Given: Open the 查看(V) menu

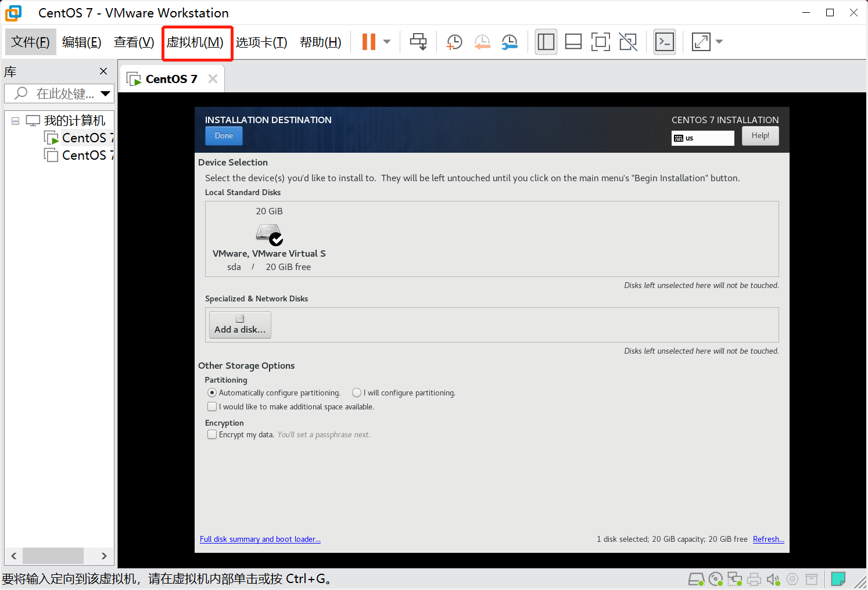Looking at the screenshot, I should 134,42.
